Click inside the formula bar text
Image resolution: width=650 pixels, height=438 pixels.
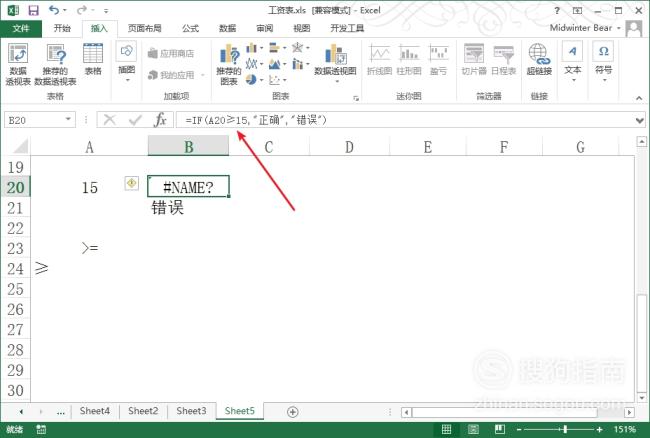(x=256, y=120)
